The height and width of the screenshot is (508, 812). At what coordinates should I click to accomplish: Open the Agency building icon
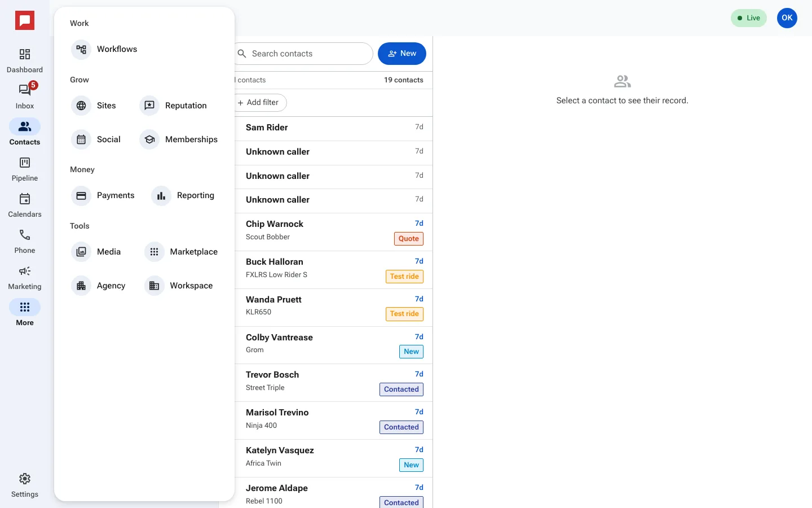point(81,286)
